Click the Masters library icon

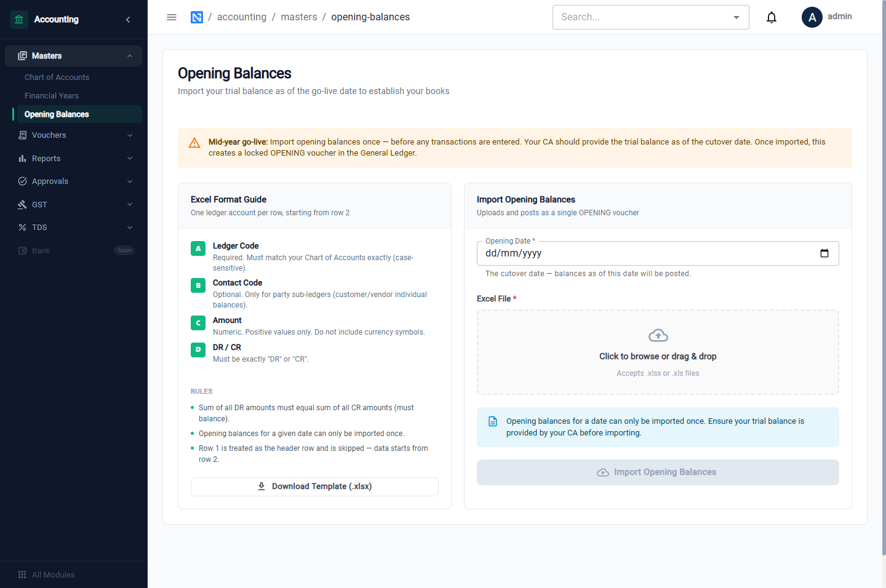pyautogui.click(x=23, y=56)
